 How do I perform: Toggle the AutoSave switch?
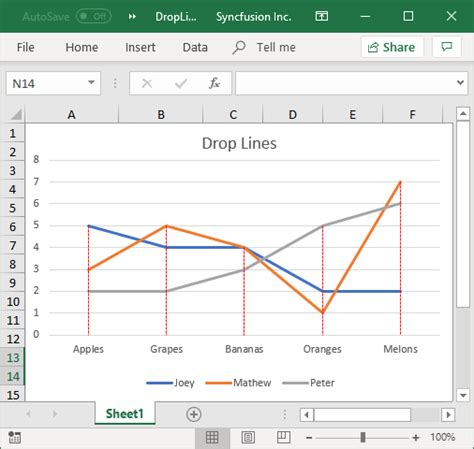click(94, 16)
